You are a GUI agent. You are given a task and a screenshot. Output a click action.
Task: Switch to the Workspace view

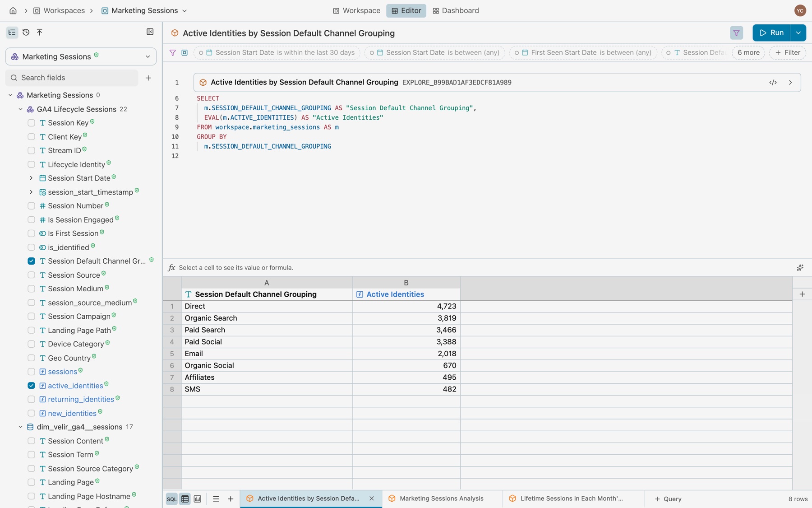pos(356,10)
